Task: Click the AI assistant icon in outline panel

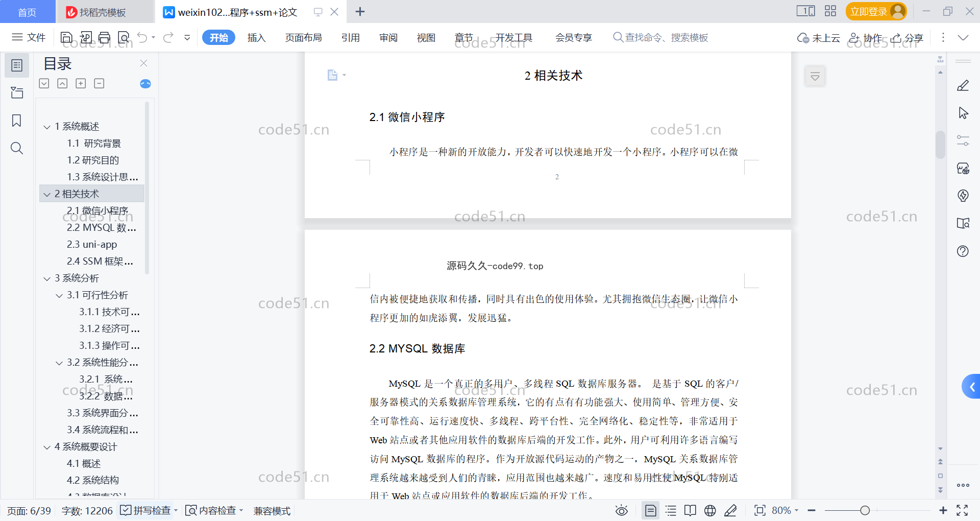Action: pos(145,84)
